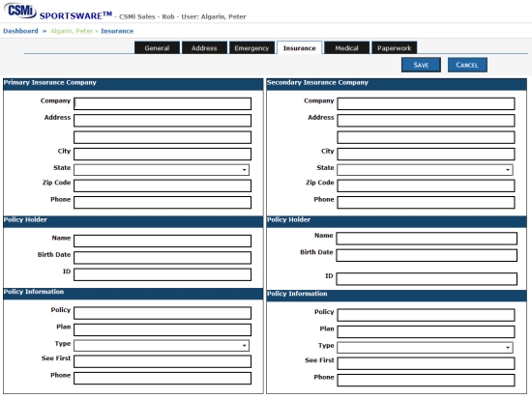Screen dimensions: 532x399
Task: Focus the primary See First field
Action: point(163,361)
